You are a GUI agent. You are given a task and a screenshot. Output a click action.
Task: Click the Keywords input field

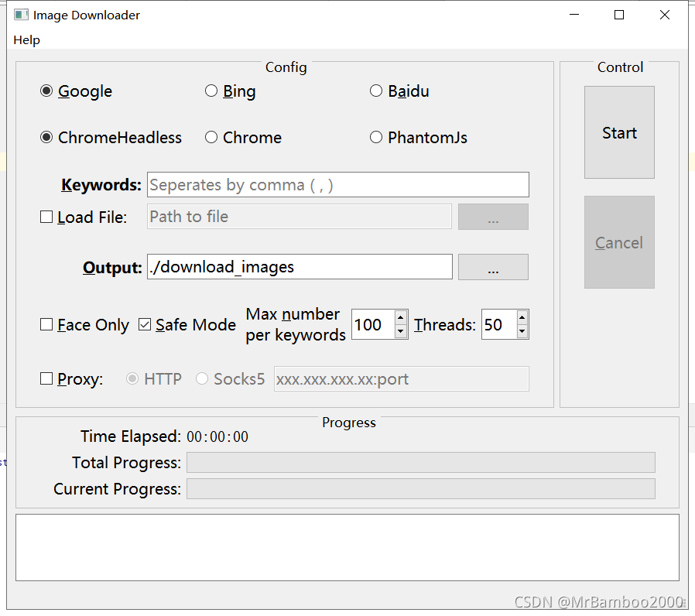pyautogui.click(x=338, y=184)
